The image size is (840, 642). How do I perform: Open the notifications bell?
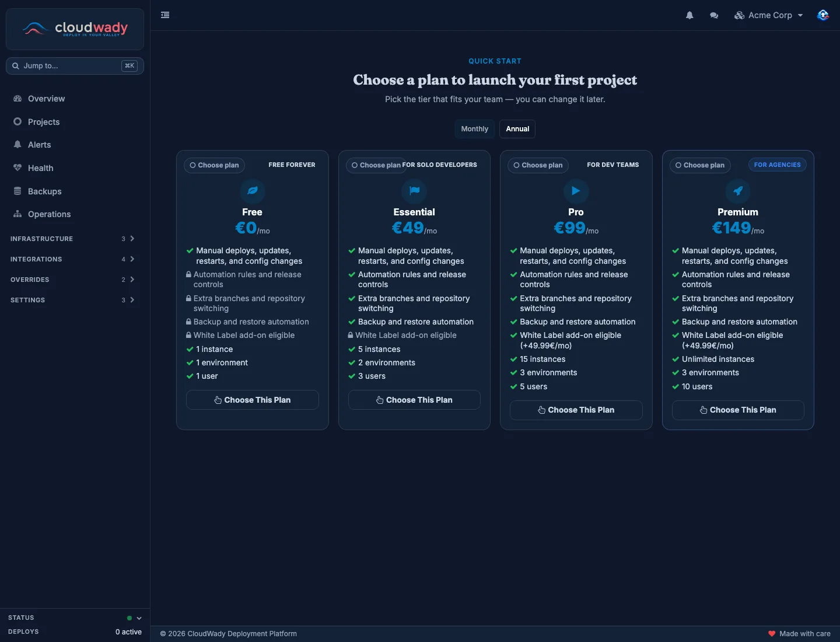[x=689, y=15]
